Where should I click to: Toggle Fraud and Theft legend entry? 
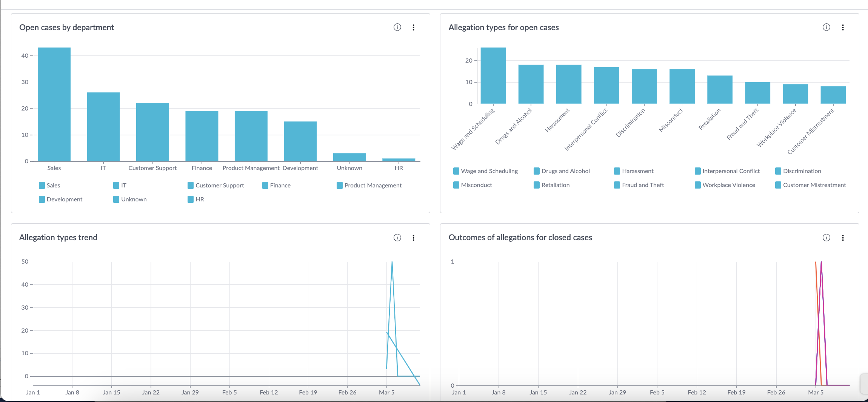pos(639,185)
